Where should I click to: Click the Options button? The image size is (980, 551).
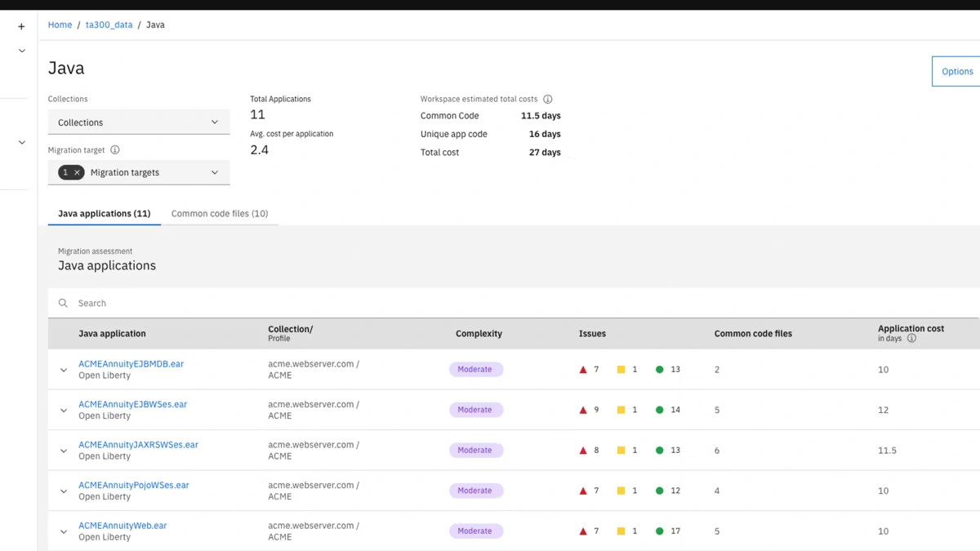click(x=956, y=71)
